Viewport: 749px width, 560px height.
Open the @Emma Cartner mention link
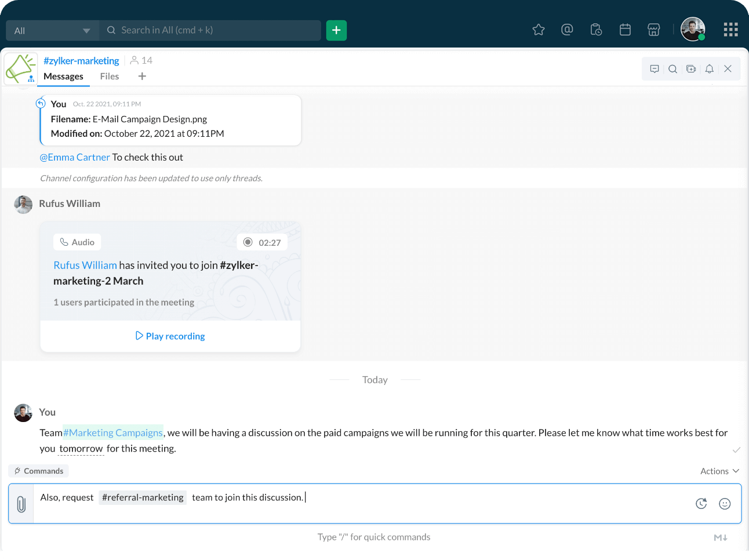pyautogui.click(x=75, y=157)
